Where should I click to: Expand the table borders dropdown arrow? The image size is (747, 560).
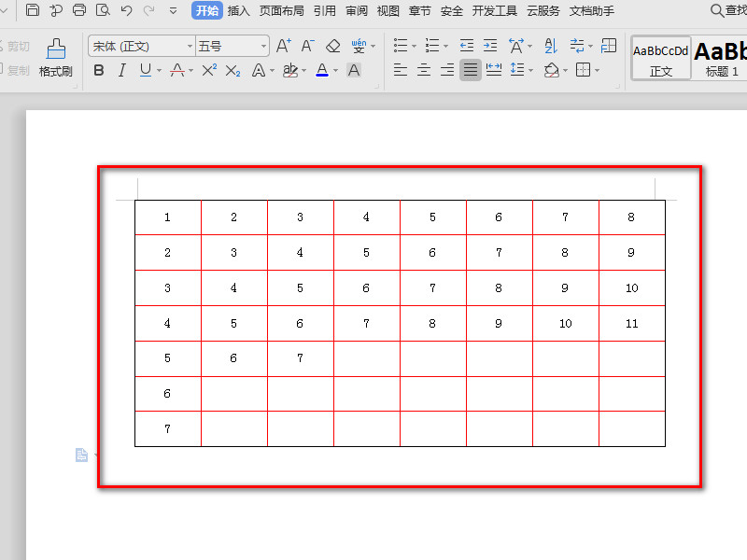pos(597,71)
